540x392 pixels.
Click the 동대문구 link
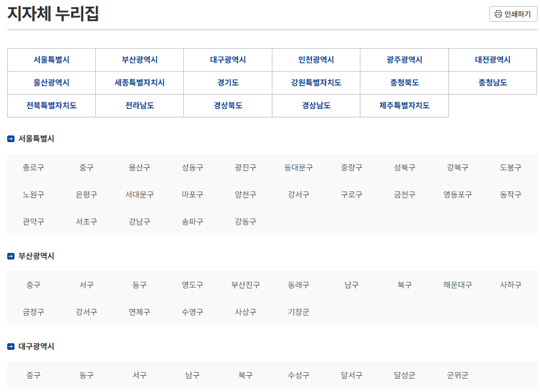(x=298, y=167)
